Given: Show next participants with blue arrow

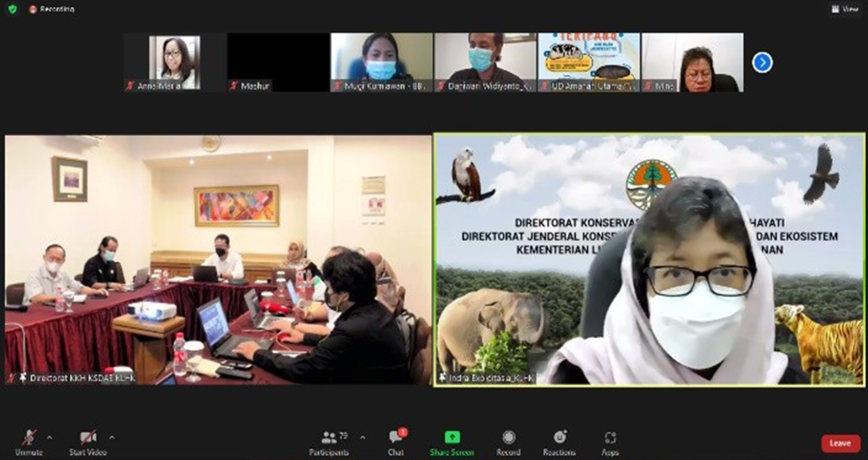Looking at the screenshot, I should (x=762, y=63).
